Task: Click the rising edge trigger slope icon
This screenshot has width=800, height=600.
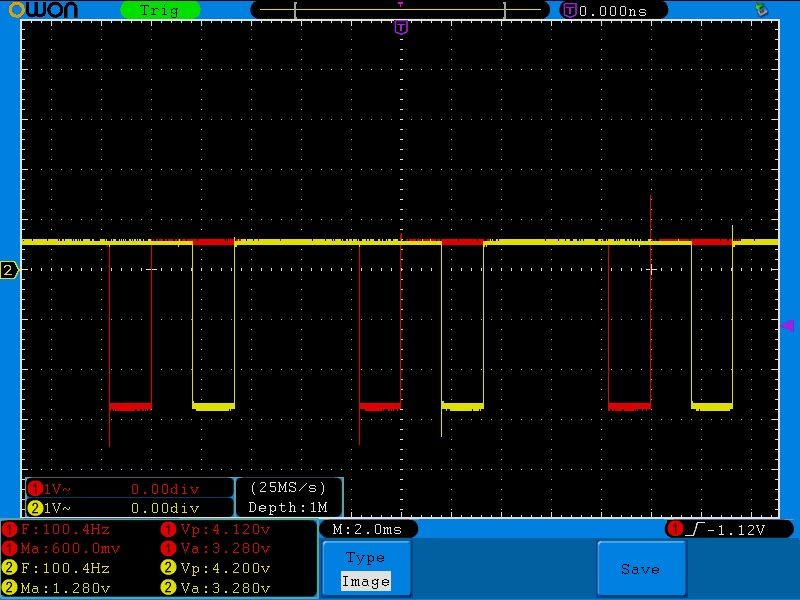Action: point(694,529)
